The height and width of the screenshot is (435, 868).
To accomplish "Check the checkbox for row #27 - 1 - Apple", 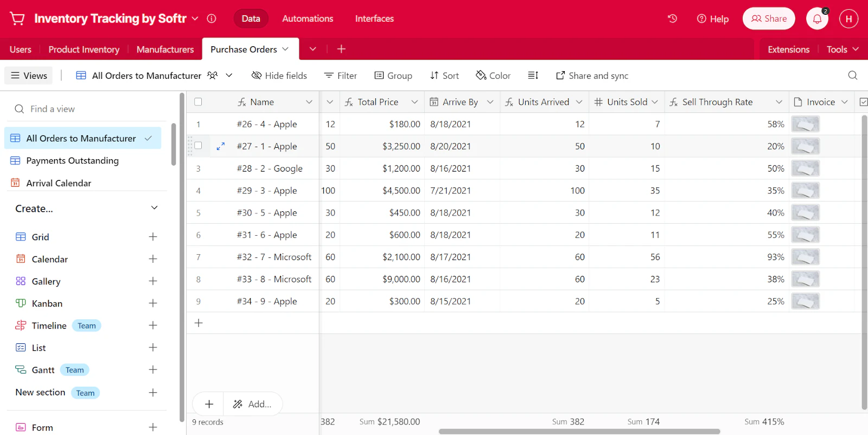I will [198, 146].
